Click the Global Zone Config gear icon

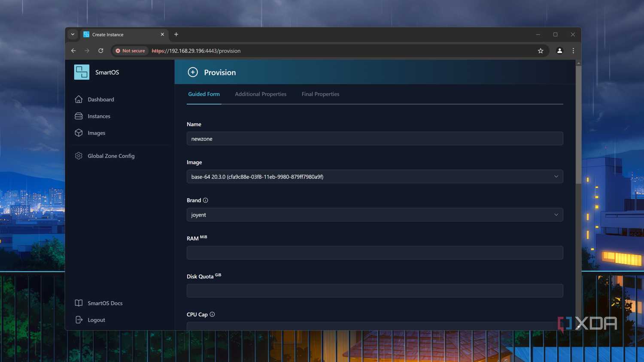(x=79, y=156)
